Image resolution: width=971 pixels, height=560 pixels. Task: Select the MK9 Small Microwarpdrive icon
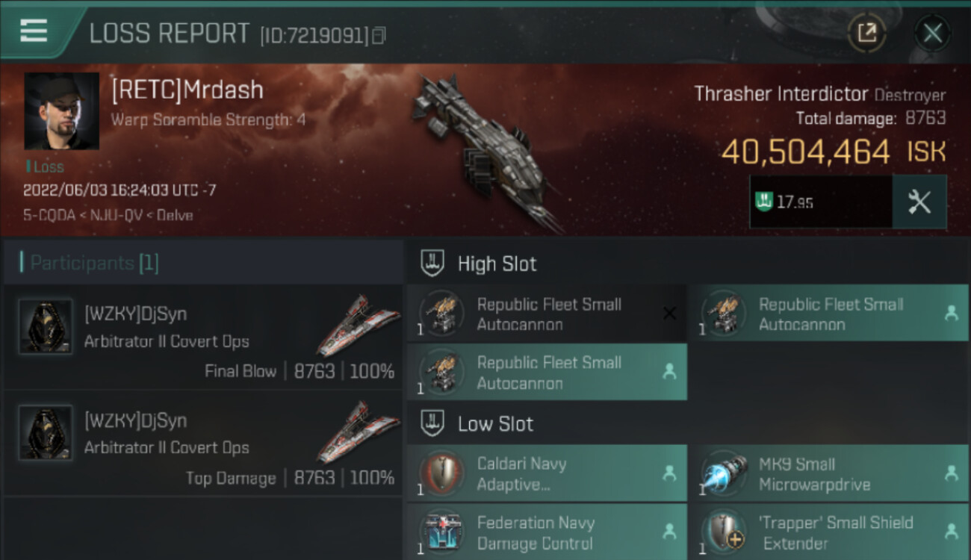coord(724,474)
